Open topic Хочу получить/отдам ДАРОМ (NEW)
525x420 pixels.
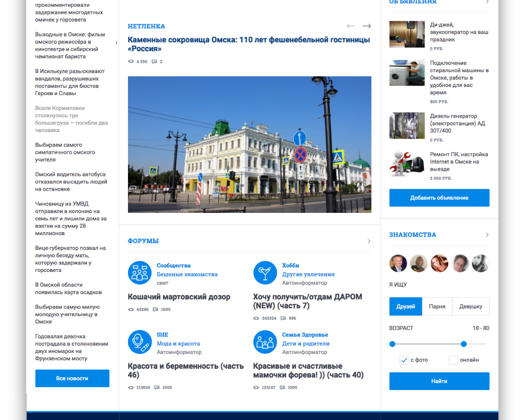coord(308,301)
